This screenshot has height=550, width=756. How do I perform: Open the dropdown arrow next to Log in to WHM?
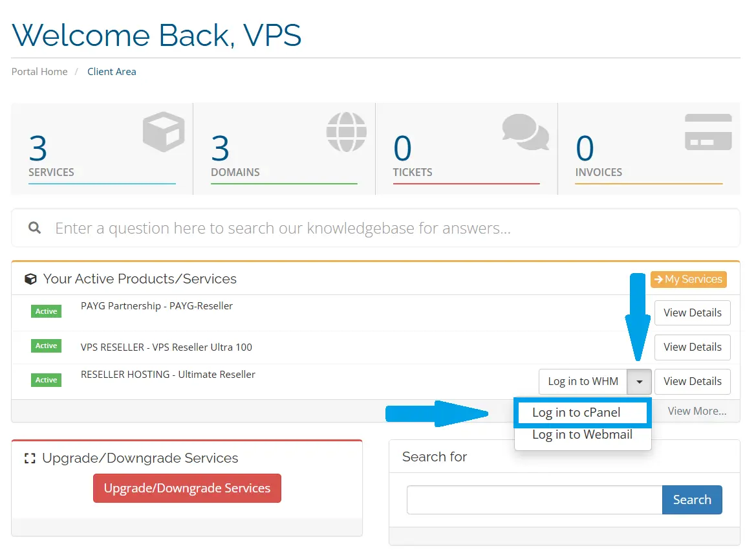pyautogui.click(x=639, y=381)
